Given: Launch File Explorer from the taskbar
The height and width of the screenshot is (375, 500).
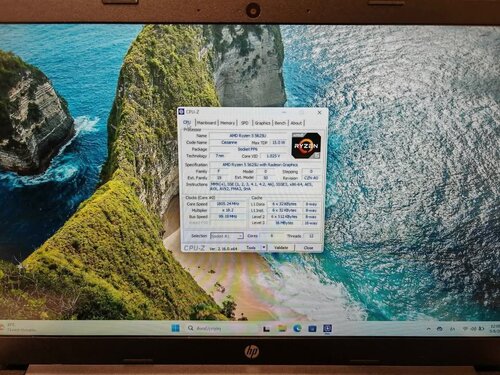Looking at the screenshot, I should click(x=282, y=329).
